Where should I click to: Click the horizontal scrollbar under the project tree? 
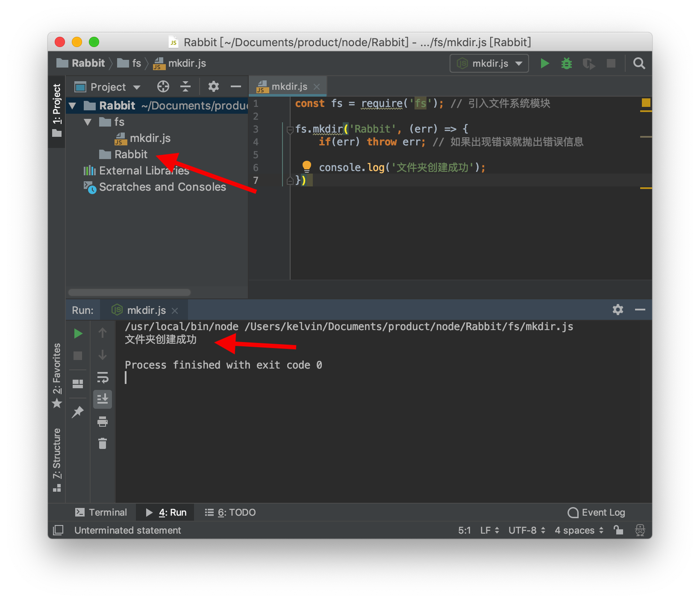click(x=128, y=292)
